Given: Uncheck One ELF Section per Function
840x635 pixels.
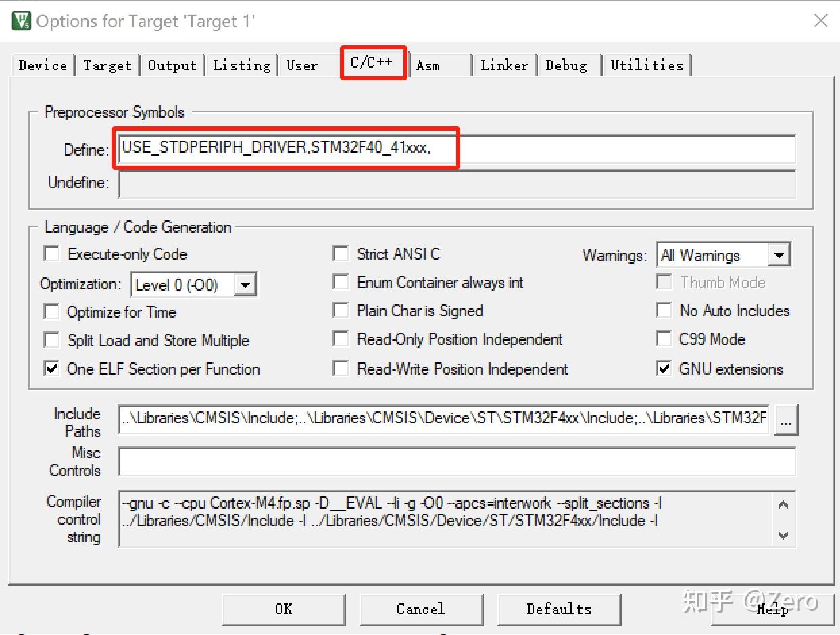Looking at the screenshot, I should coord(51,369).
